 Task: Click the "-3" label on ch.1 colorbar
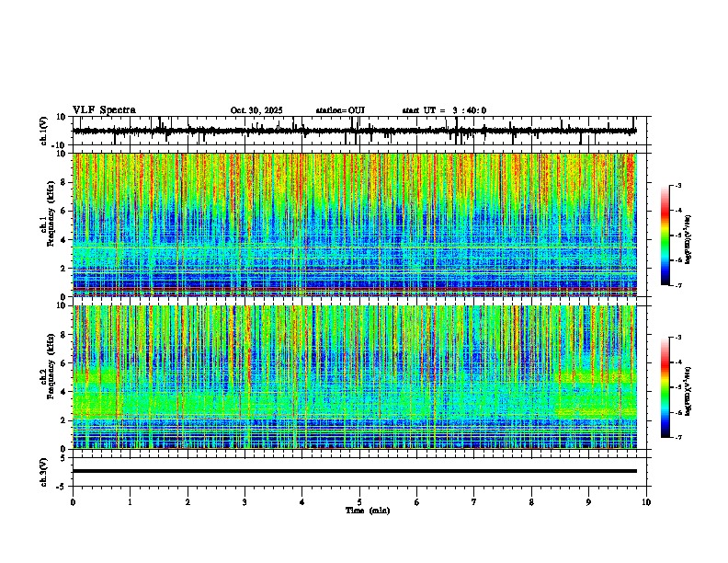click(677, 185)
